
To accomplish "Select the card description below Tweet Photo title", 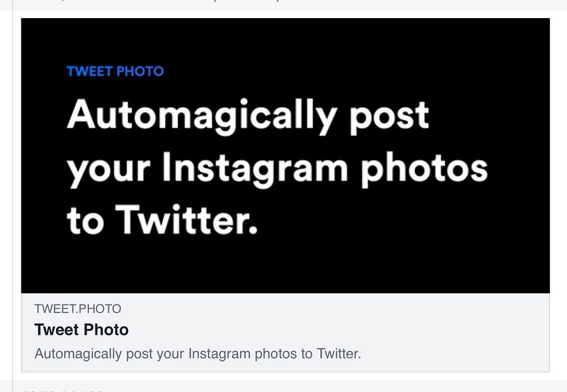I will click(197, 354).
